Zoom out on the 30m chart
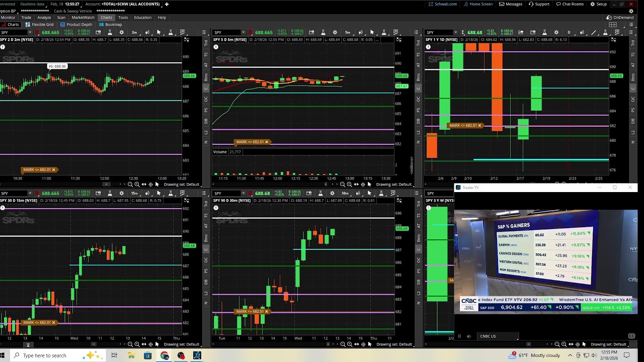The height and width of the screenshot is (362, 644). (x=343, y=344)
